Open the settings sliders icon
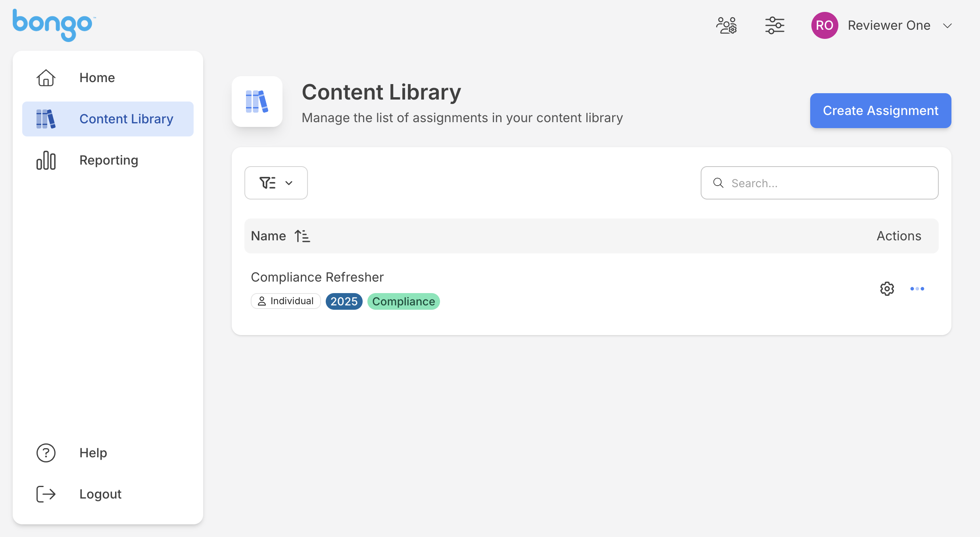The height and width of the screenshot is (537, 980). (774, 25)
